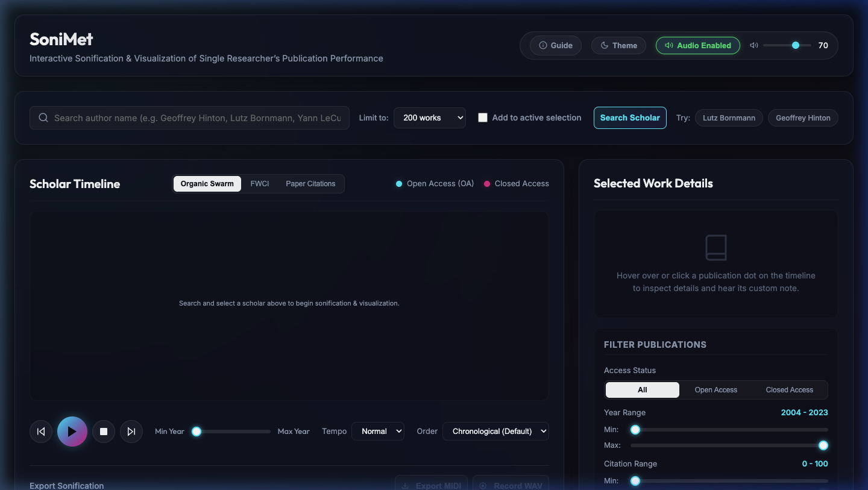Select the All access status filter
The width and height of the screenshot is (868, 490).
pyautogui.click(x=643, y=390)
